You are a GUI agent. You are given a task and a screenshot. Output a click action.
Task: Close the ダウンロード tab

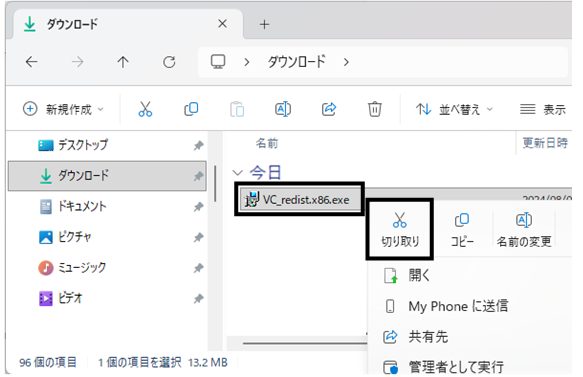tap(222, 24)
